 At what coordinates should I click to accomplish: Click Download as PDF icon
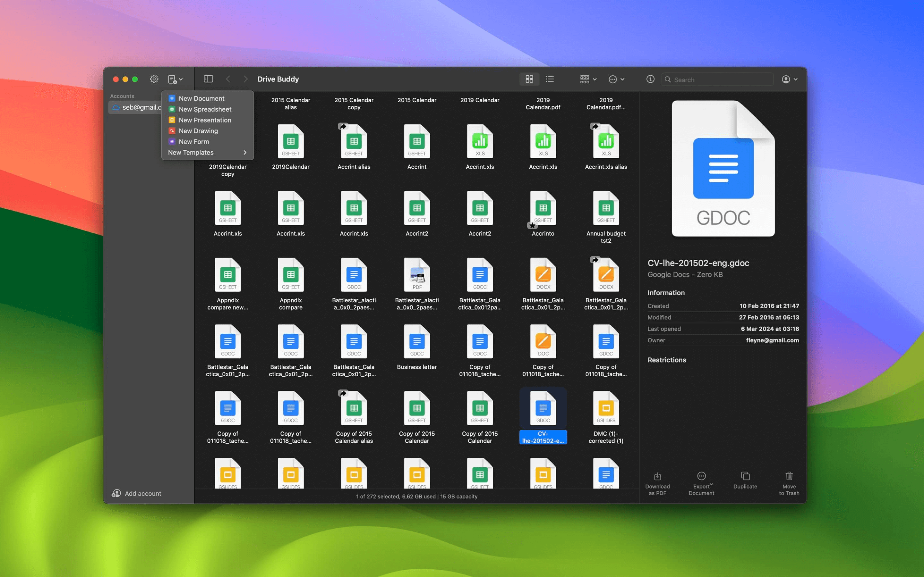tap(657, 476)
